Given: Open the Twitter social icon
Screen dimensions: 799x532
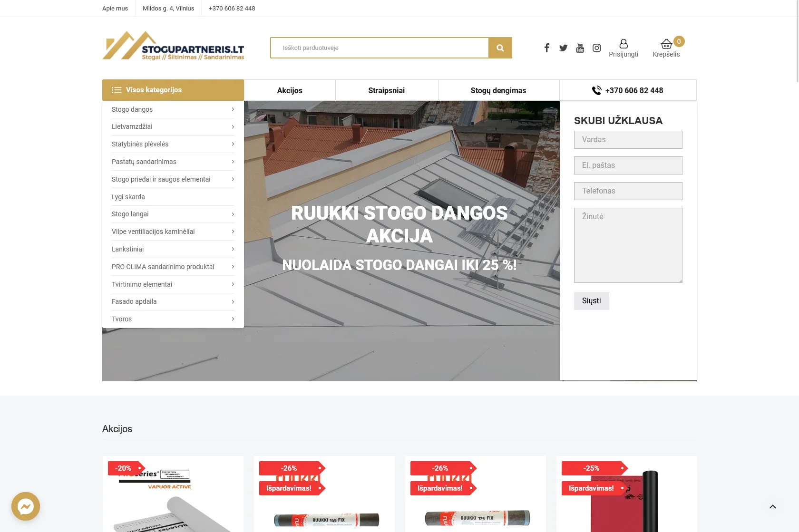Looking at the screenshot, I should click(564, 48).
